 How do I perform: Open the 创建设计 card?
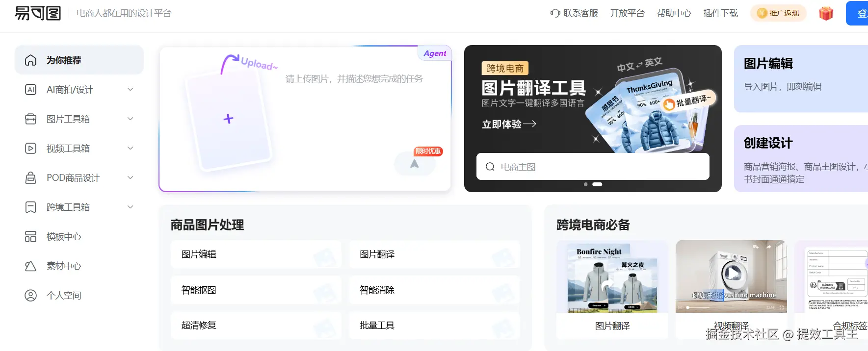[801, 159]
